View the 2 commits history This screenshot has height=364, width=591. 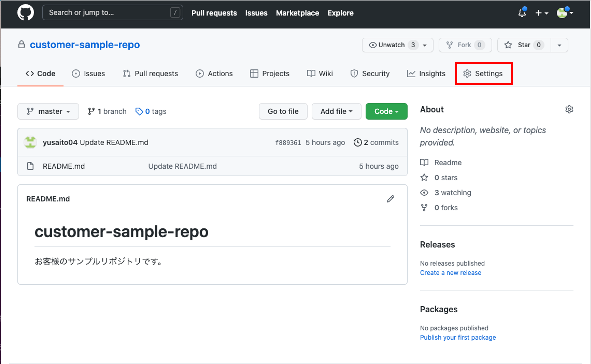[x=376, y=143]
